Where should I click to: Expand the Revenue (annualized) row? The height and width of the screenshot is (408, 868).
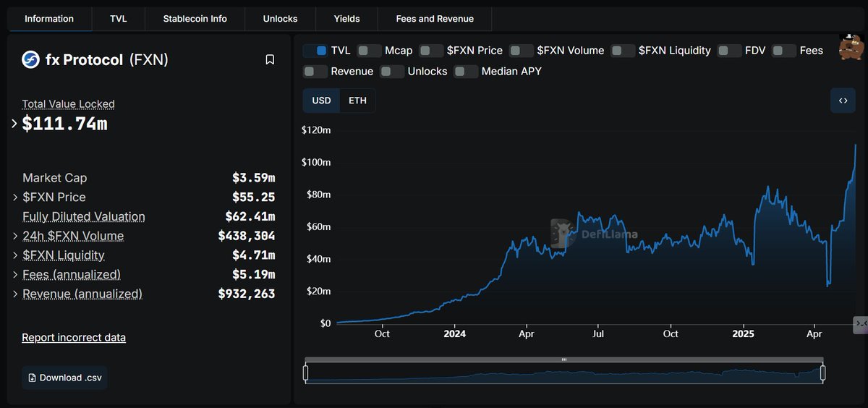(x=16, y=294)
